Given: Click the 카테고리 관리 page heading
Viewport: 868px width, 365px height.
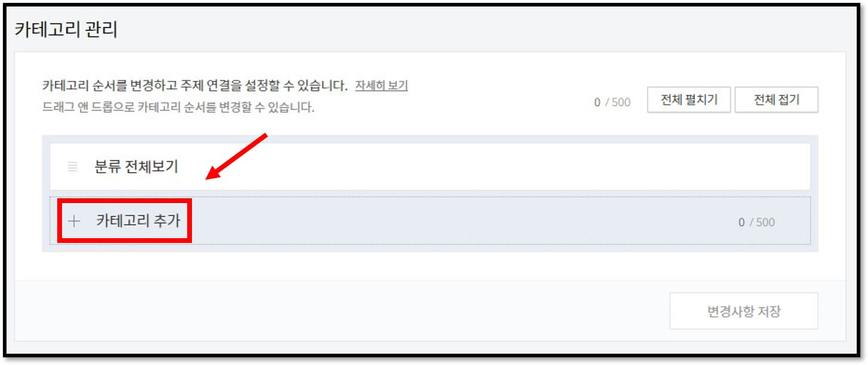Looking at the screenshot, I should click(66, 30).
